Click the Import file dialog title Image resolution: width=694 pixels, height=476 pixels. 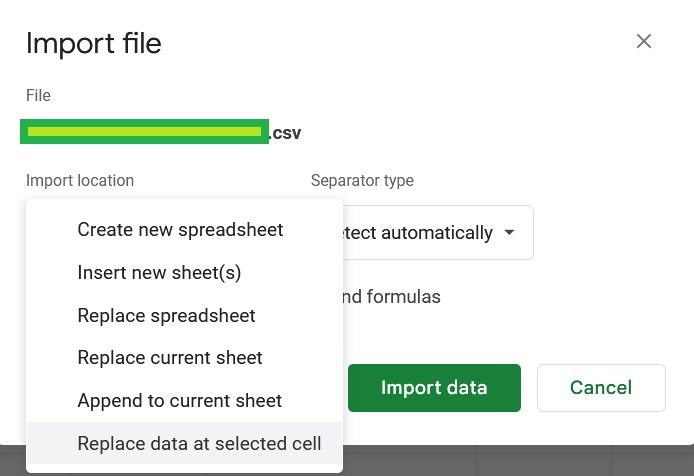(x=94, y=43)
